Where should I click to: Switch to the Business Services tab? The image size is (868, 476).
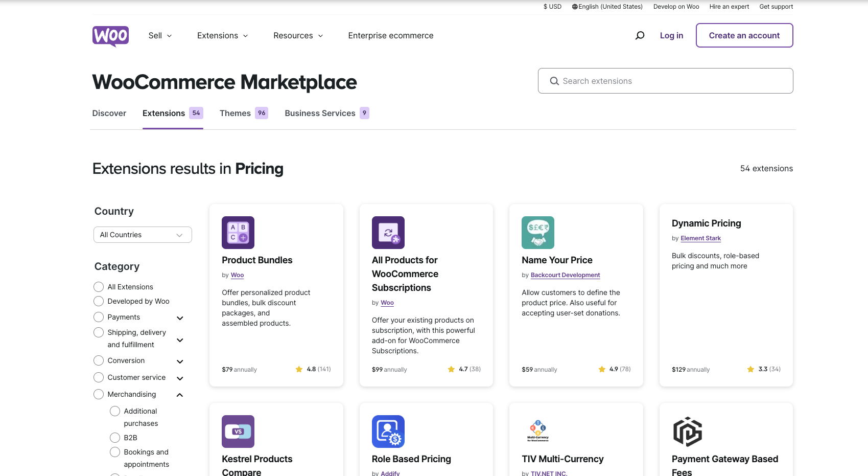pos(327,113)
